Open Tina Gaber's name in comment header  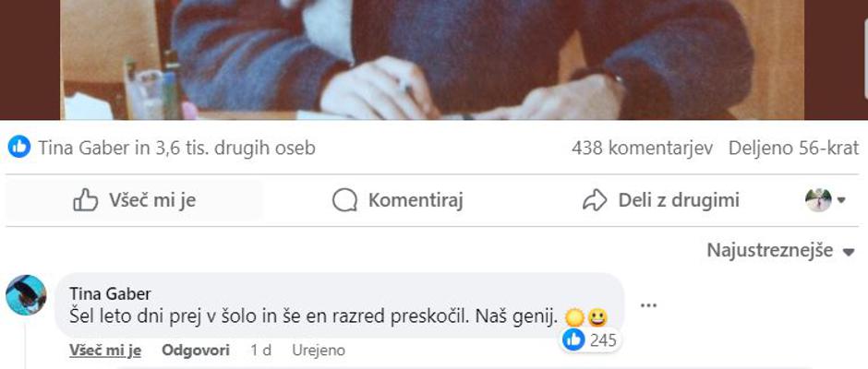pos(110,293)
